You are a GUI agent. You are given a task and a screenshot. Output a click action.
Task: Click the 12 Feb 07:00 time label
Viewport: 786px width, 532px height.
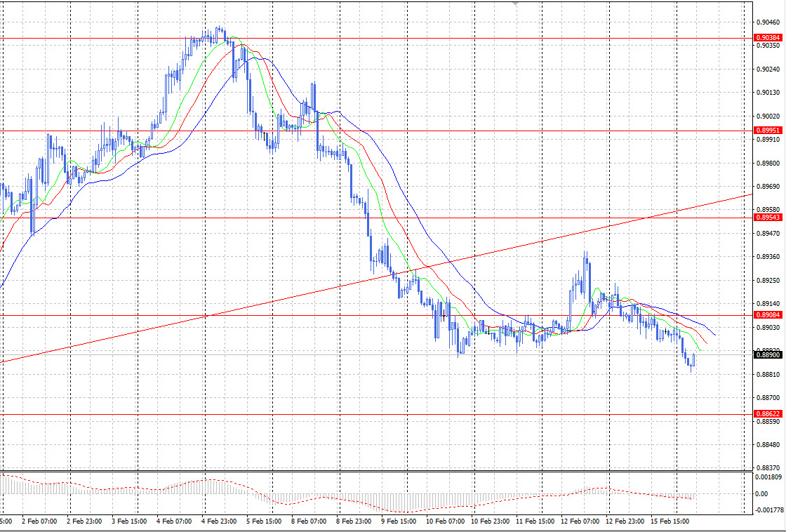tap(580, 521)
